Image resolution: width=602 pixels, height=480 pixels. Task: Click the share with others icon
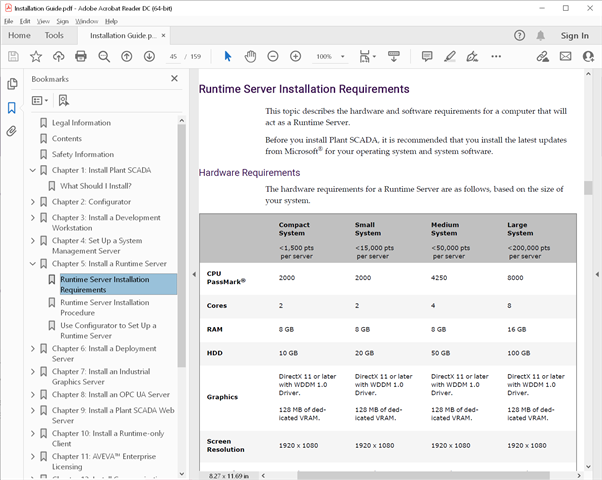tap(588, 56)
